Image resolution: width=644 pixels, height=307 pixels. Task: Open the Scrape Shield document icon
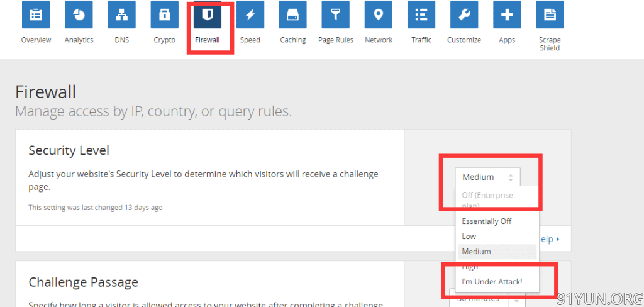pyautogui.click(x=550, y=14)
